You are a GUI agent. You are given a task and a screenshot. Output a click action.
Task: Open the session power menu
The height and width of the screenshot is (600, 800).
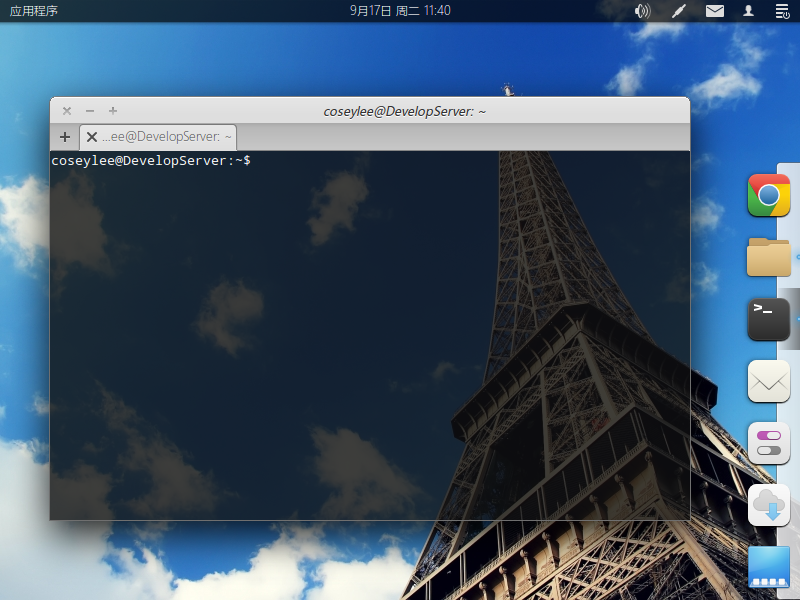point(782,11)
